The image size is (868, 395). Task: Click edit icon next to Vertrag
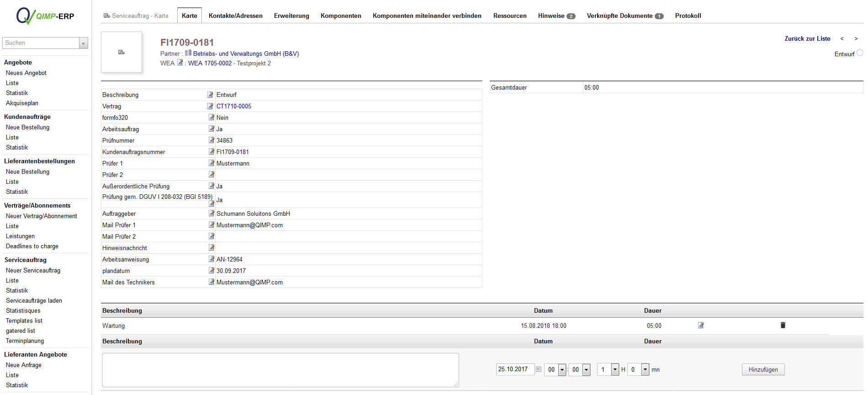210,106
